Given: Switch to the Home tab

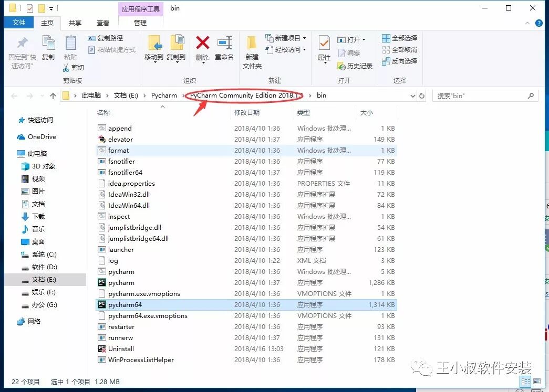Looking at the screenshot, I should click(x=47, y=23).
